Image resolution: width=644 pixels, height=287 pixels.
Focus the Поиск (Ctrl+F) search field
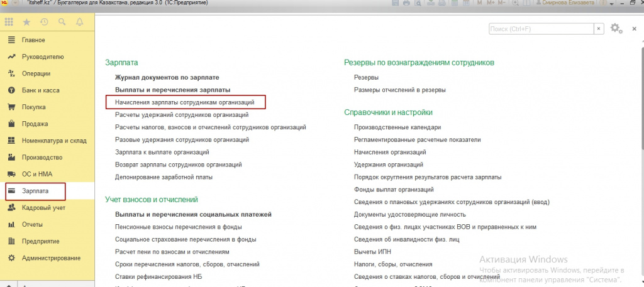[x=541, y=29]
